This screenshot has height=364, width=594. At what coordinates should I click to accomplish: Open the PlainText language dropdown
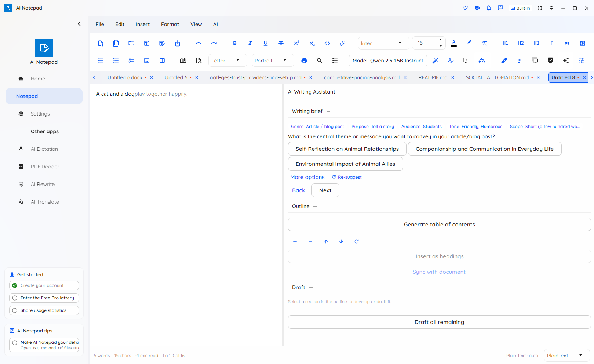pos(566,356)
